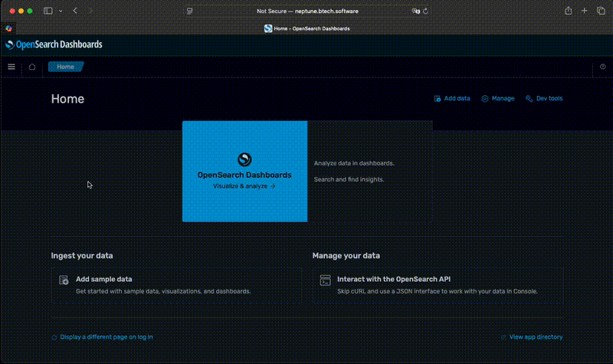The width and height of the screenshot is (613, 364).
Task: Open the OpenSearch Dashboards blue card
Action: [x=244, y=171]
